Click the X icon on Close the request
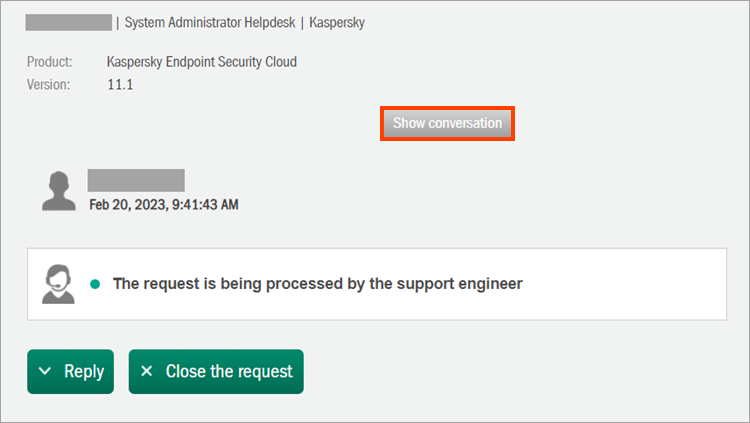This screenshot has height=423, width=750. [147, 371]
